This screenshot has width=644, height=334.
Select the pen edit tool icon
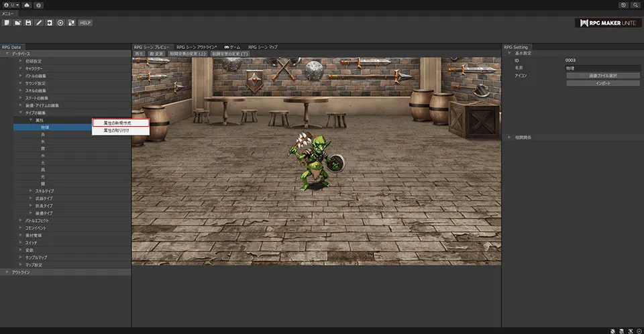[x=39, y=23]
